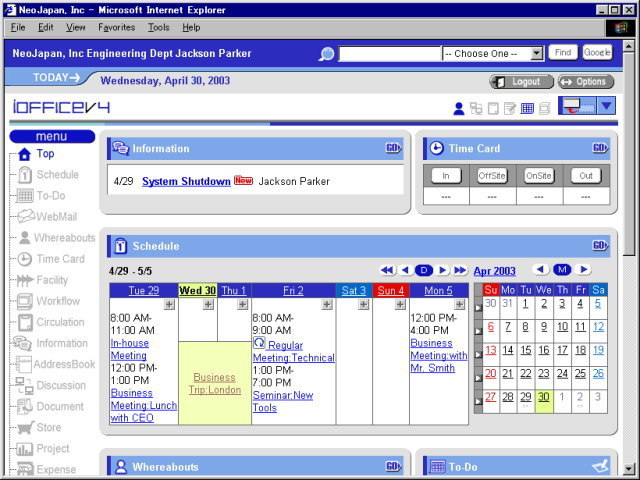Open the Apr 2003 month link
The height and width of the screenshot is (480, 640).
coord(494,271)
